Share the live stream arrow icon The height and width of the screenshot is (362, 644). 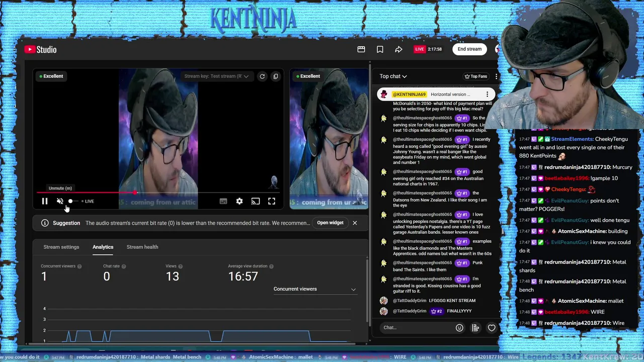398,49
